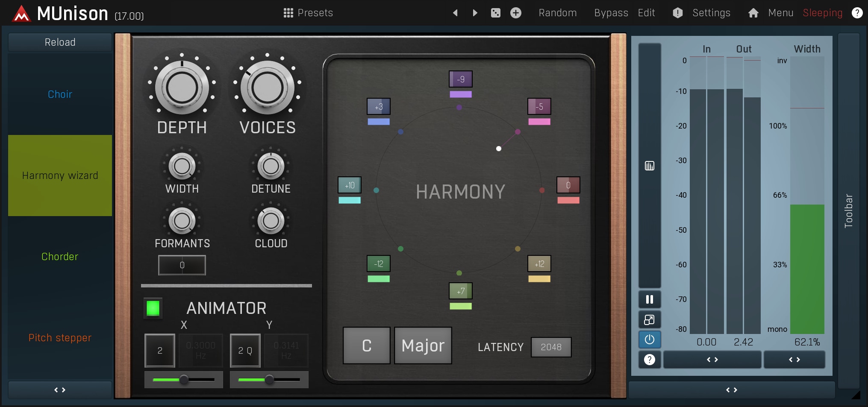Expand the left preset panel arrows
868x407 pixels.
(60, 390)
